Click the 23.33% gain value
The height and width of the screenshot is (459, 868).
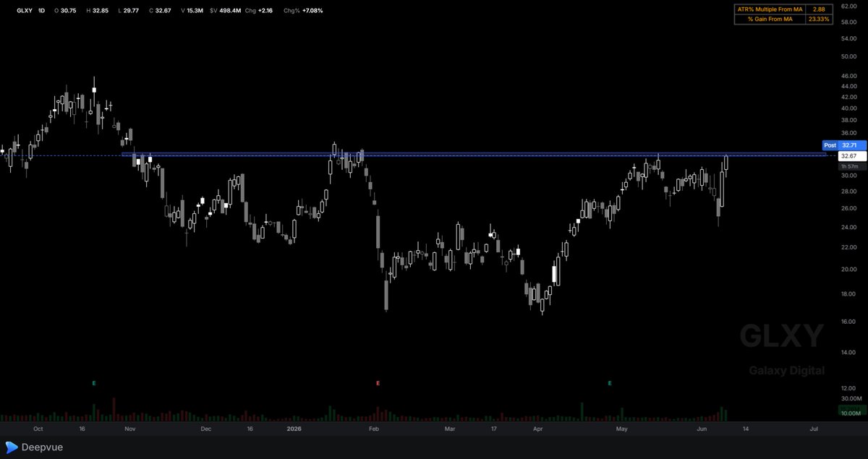tap(817, 19)
